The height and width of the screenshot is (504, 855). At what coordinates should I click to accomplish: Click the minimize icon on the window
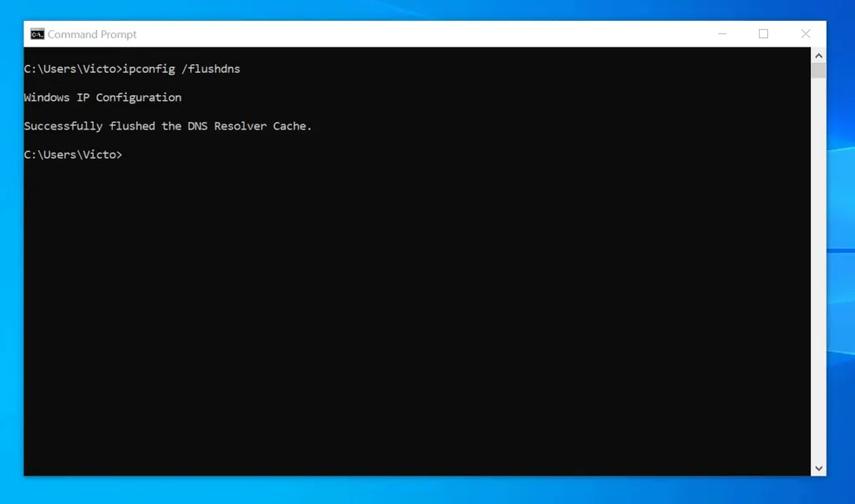coord(721,33)
